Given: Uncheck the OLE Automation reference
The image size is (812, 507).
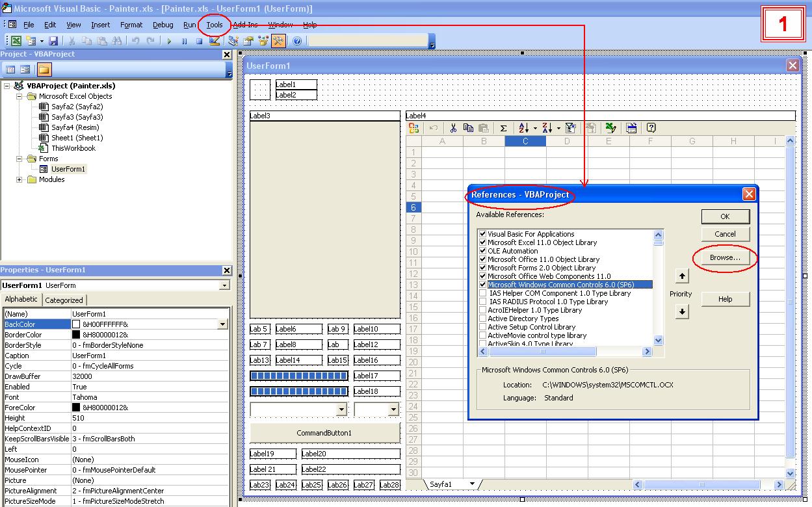Looking at the screenshot, I should (482, 250).
